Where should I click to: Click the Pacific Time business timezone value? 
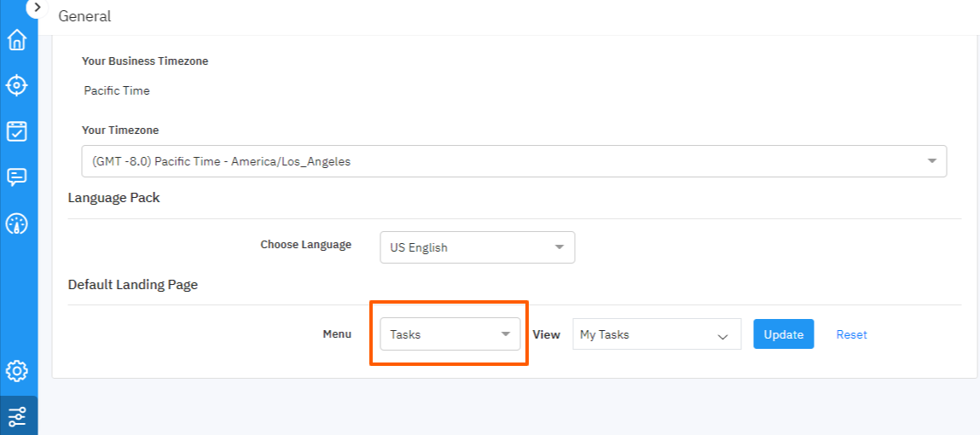pyautogui.click(x=117, y=90)
